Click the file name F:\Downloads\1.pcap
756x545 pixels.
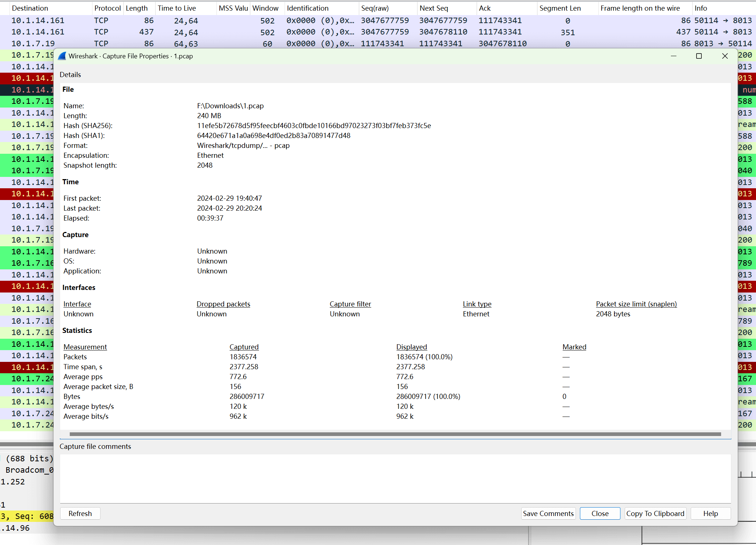230,106
